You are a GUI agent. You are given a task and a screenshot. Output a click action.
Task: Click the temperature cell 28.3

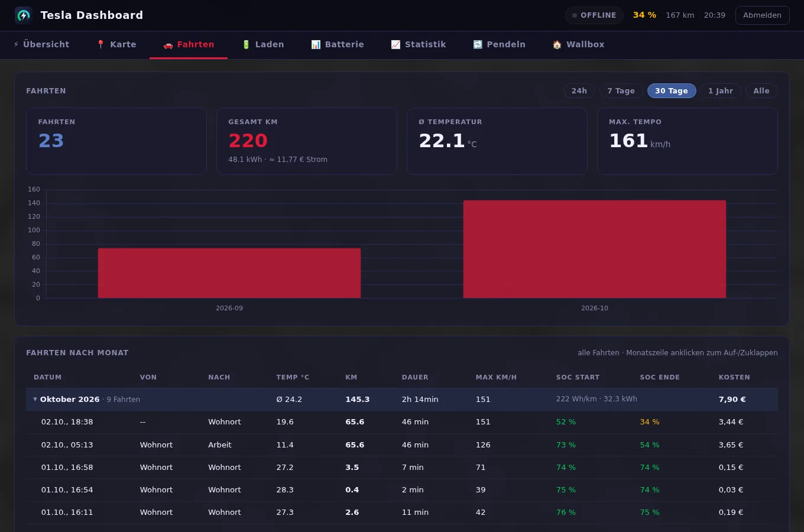(285, 490)
